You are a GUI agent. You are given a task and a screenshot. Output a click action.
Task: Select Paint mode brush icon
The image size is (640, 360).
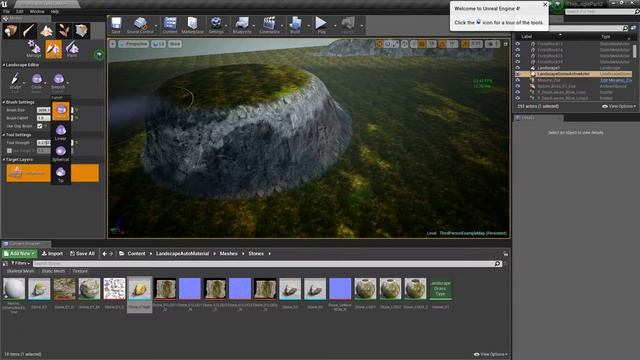click(x=29, y=31)
